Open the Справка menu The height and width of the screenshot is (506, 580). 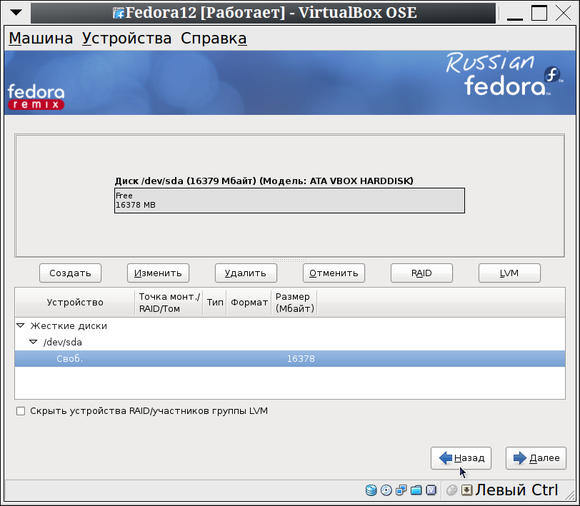213,38
